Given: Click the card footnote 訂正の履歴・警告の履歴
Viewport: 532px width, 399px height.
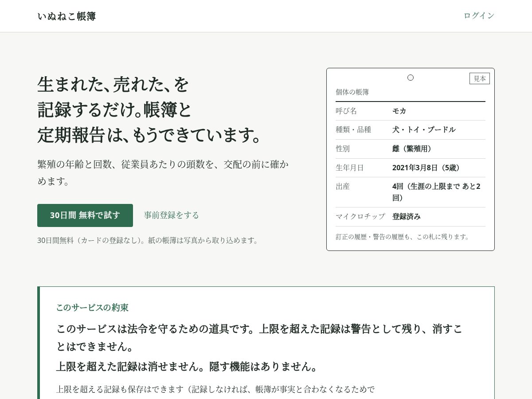Looking at the screenshot, I should pyautogui.click(x=403, y=237).
